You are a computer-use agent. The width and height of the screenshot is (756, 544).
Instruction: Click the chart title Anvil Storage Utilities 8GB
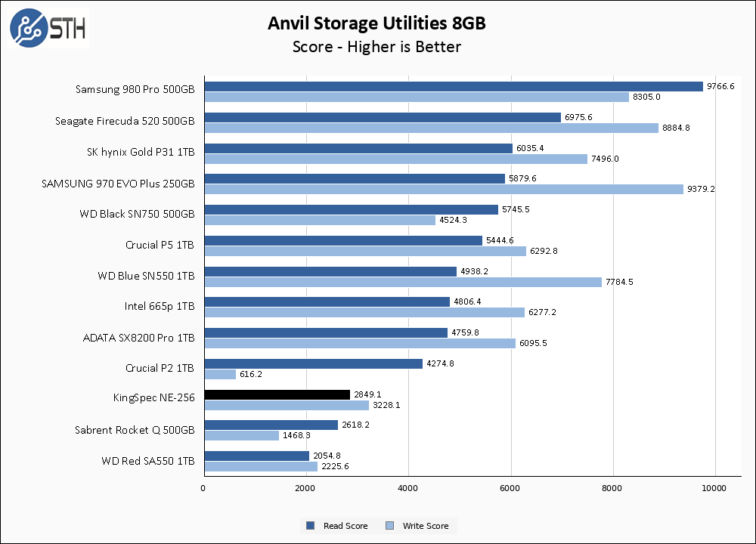click(x=376, y=23)
